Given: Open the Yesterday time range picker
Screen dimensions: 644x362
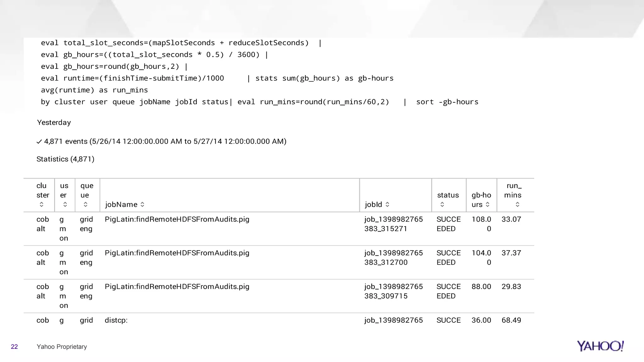Looking at the screenshot, I should (54, 123).
